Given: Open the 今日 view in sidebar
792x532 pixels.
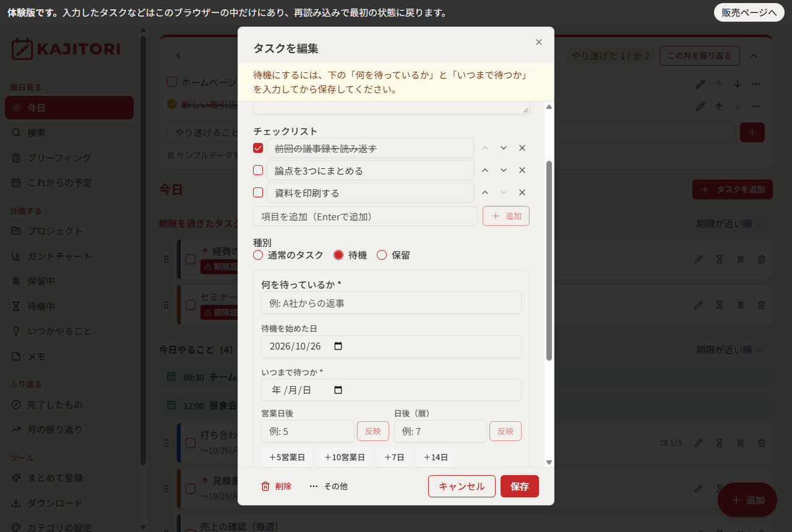Looking at the screenshot, I should 69,108.
